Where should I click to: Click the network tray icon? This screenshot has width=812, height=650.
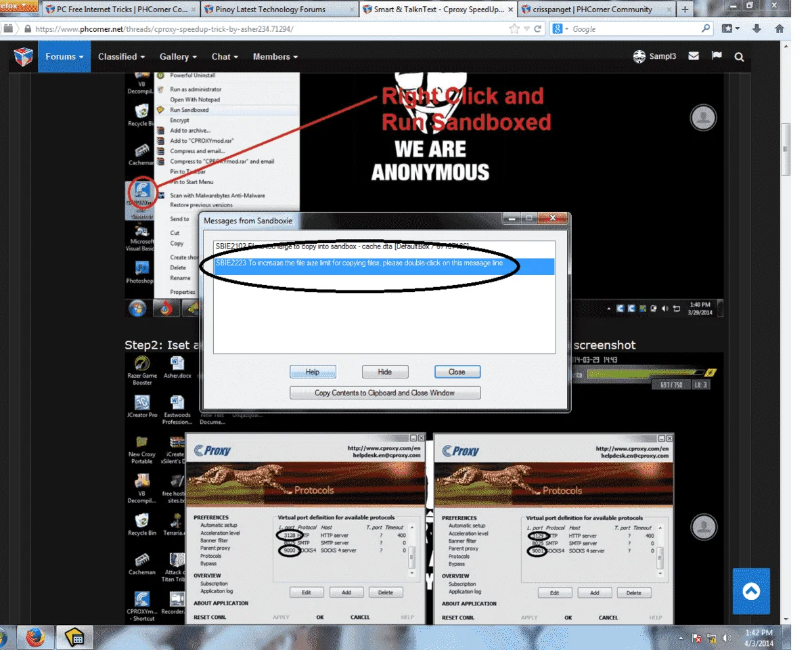tap(712, 638)
